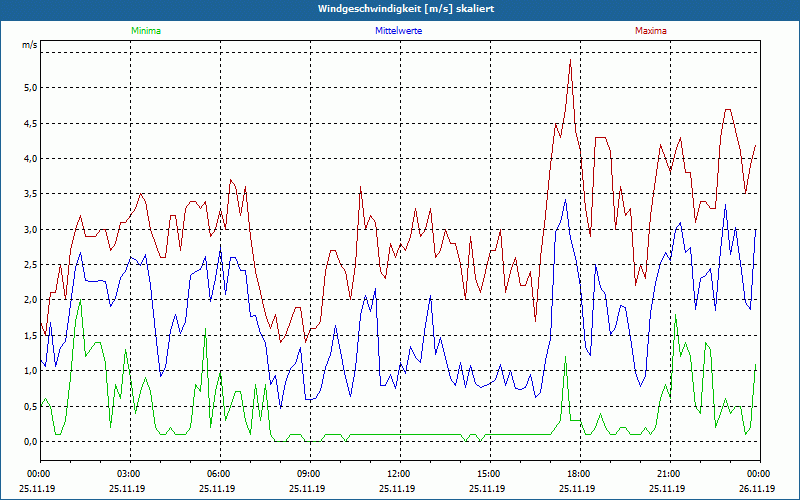
Task: Click the 4,5 y-axis value
Action: pos(31,123)
